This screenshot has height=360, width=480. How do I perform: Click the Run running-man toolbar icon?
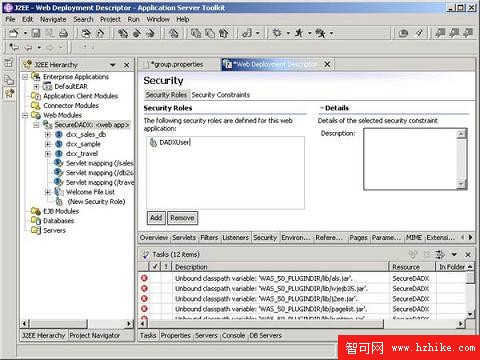[x=299, y=33]
